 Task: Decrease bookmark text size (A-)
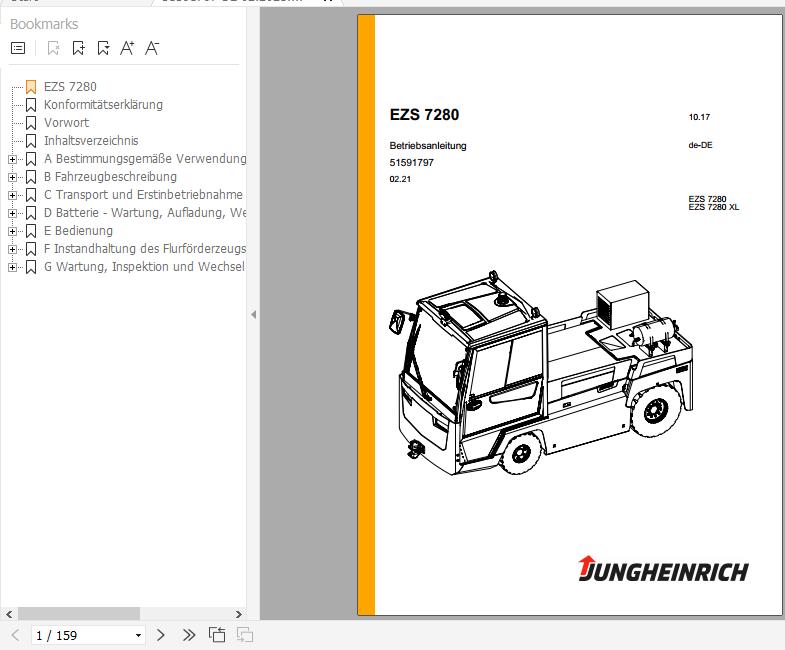pyautogui.click(x=152, y=48)
